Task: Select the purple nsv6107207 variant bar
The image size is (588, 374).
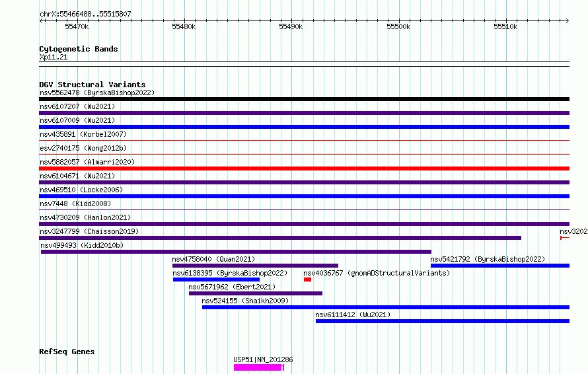Action: coord(304,113)
